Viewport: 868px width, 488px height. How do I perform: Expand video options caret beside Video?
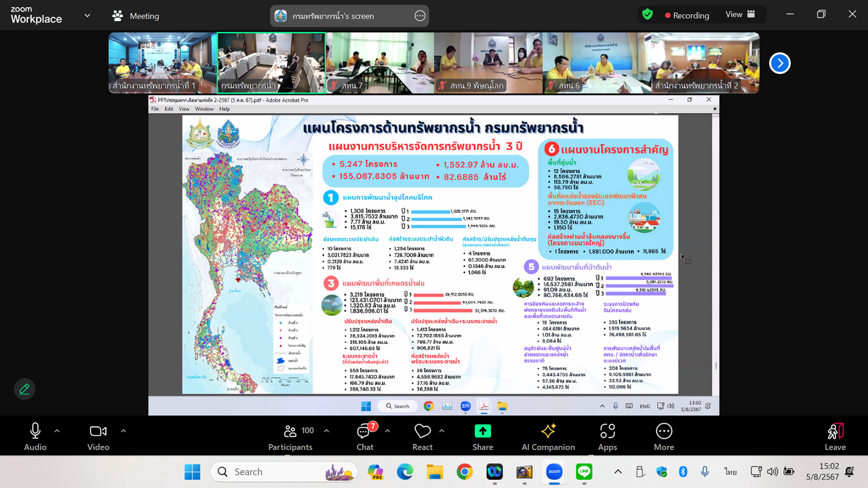pos(123,430)
